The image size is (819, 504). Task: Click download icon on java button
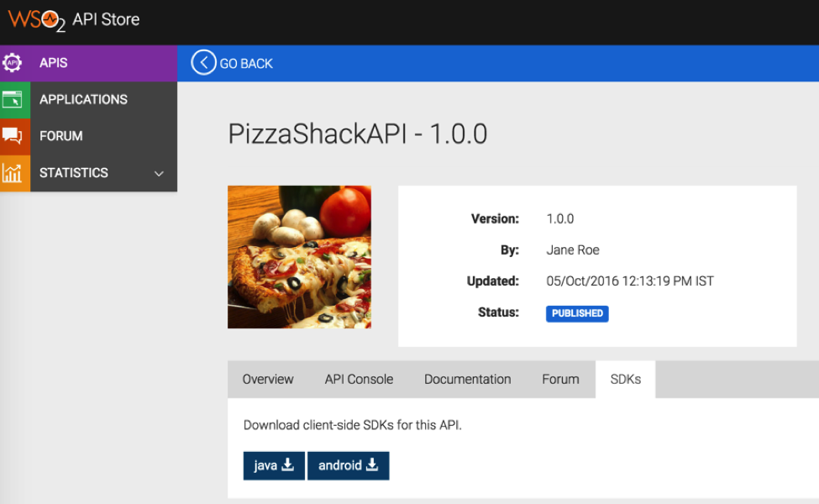click(287, 465)
